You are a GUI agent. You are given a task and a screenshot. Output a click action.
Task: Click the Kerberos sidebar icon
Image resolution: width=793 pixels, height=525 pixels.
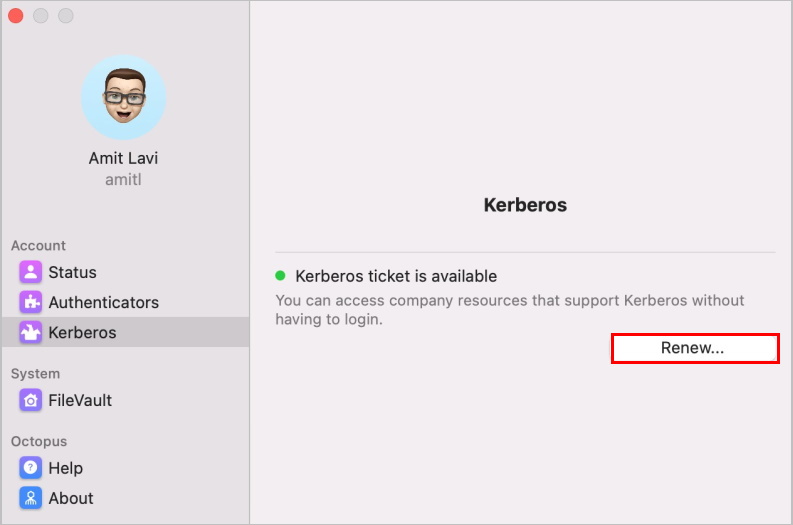coord(30,332)
